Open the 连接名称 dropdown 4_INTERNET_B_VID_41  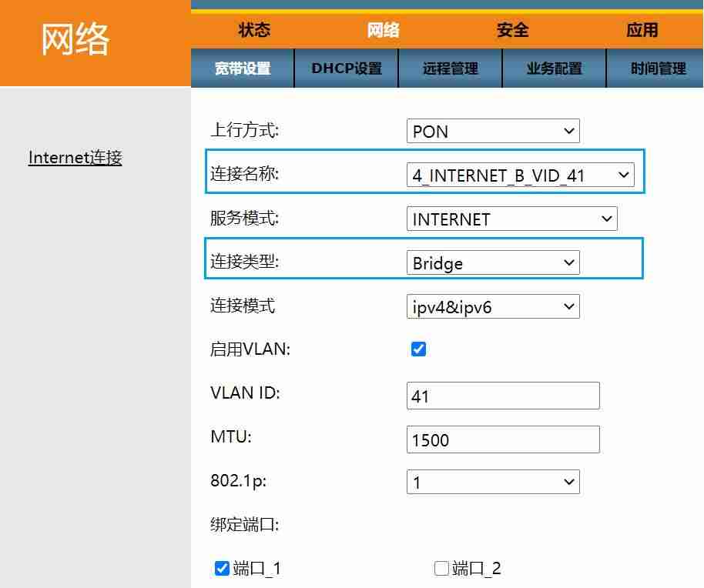pos(521,175)
